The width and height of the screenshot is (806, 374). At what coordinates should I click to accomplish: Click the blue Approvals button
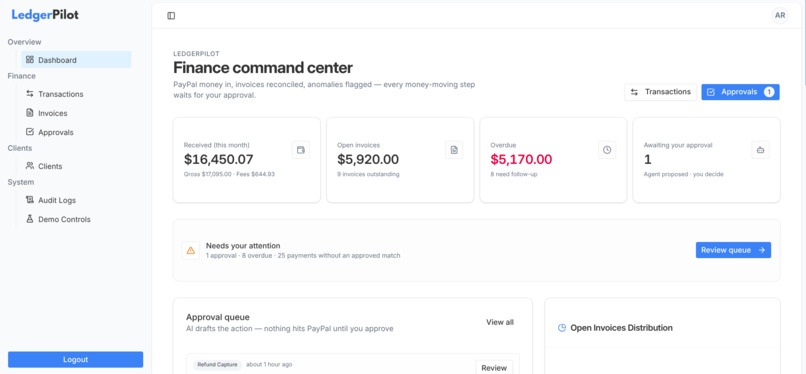[x=740, y=92]
